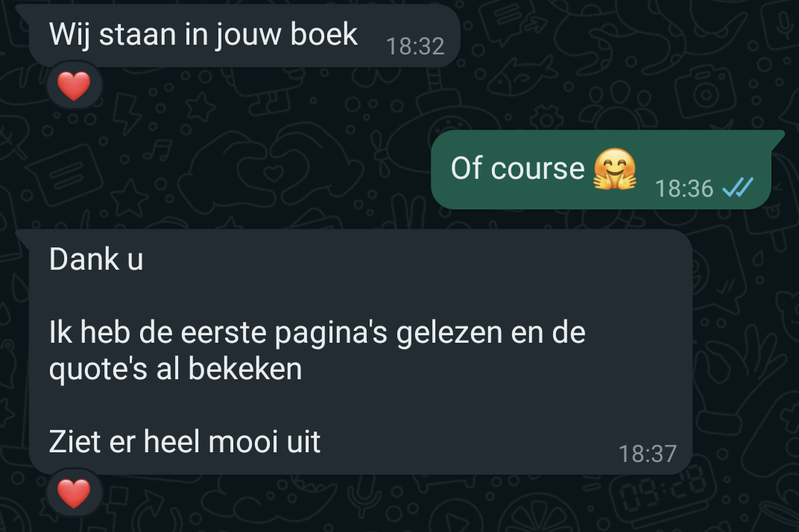Click the camera doodle in chat wallpaper
The image size is (799, 532).
point(706,92)
